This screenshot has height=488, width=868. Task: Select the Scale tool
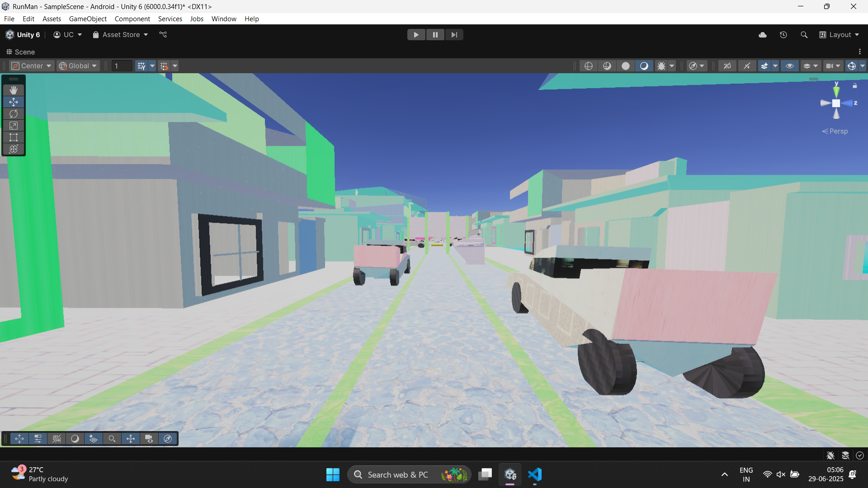pyautogui.click(x=14, y=126)
